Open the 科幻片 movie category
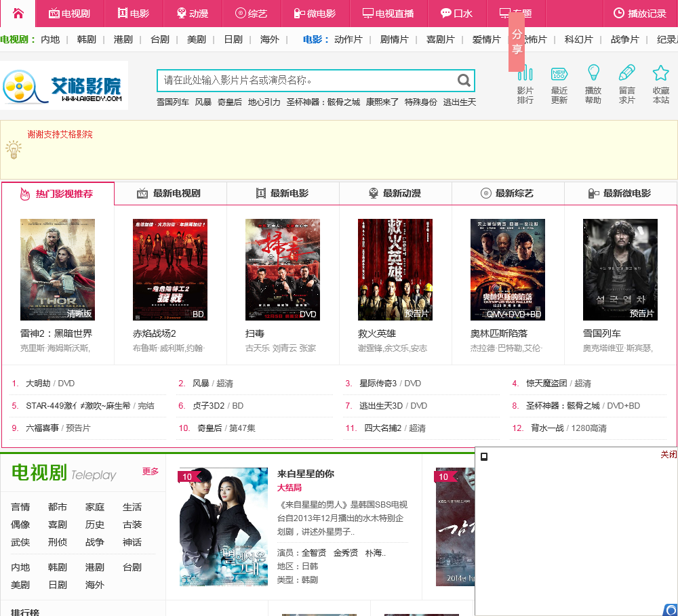Viewport: 678px width, 616px height. [x=578, y=39]
